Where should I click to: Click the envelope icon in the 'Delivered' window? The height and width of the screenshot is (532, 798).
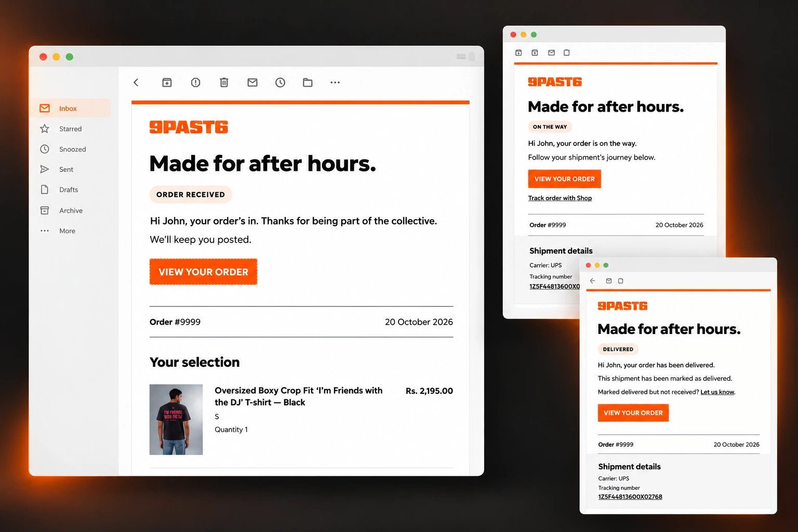coord(609,281)
